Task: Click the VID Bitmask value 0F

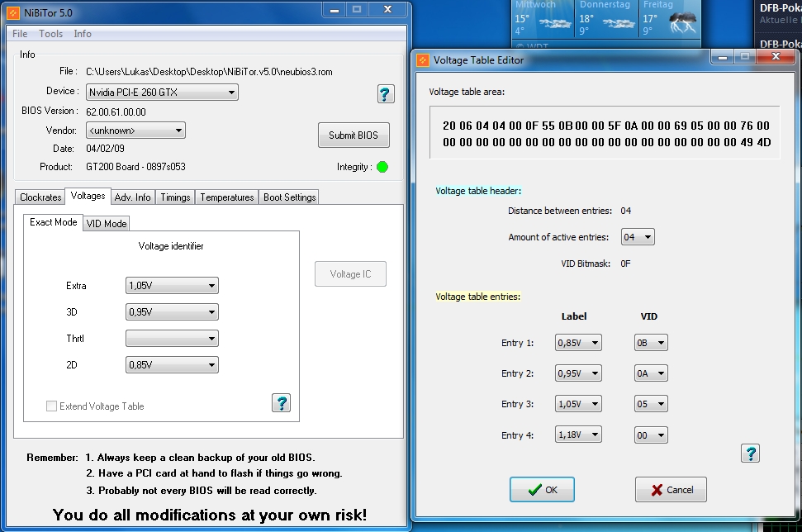Action: [625, 264]
